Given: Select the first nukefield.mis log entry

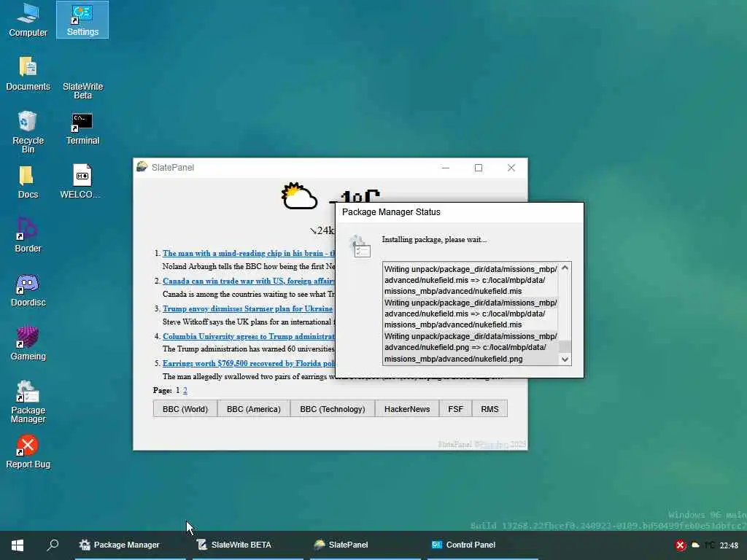Looking at the screenshot, I should pyautogui.click(x=471, y=280).
